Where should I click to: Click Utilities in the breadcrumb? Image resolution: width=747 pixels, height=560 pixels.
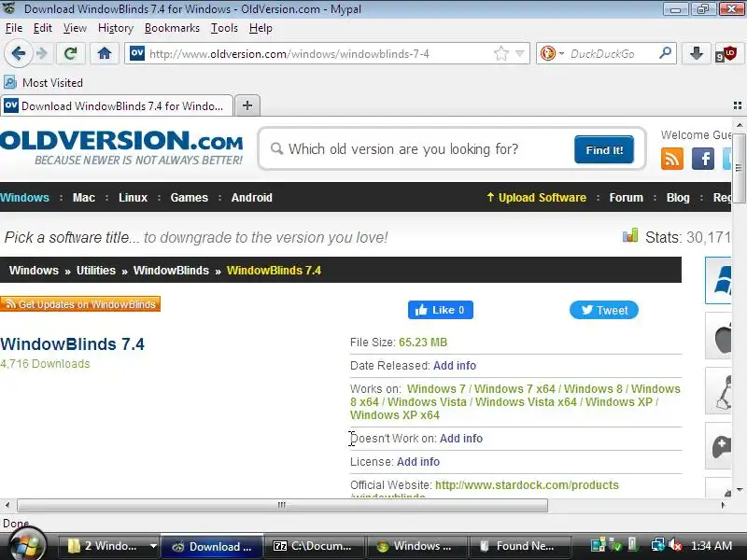pos(96,270)
